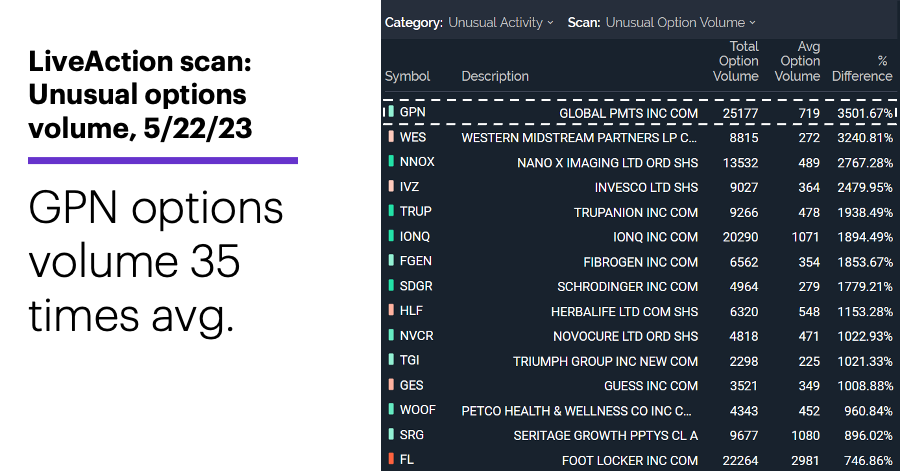Image resolution: width=900 pixels, height=471 pixels.
Task: Click the red indicator next to FL
Action: [x=391, y=459]
